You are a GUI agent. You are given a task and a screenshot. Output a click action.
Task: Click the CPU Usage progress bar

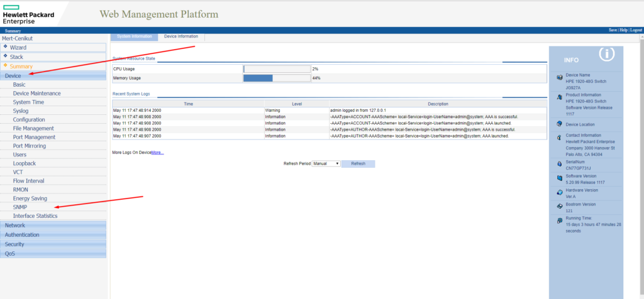(277, 69)
